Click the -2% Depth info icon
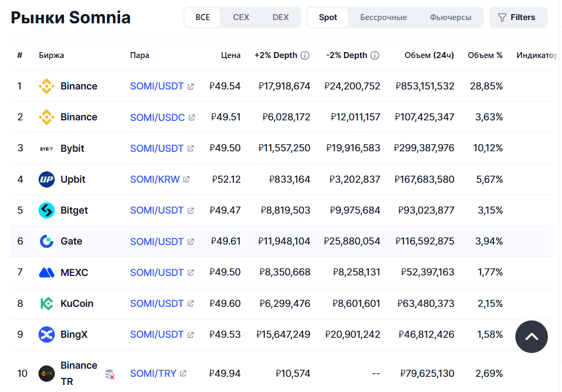The width and height of the screenshot is (562, 392). pos(375,55)
